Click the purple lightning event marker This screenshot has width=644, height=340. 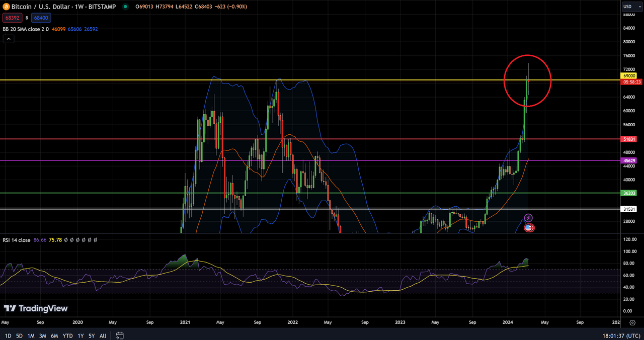click(x=528, y=218)
